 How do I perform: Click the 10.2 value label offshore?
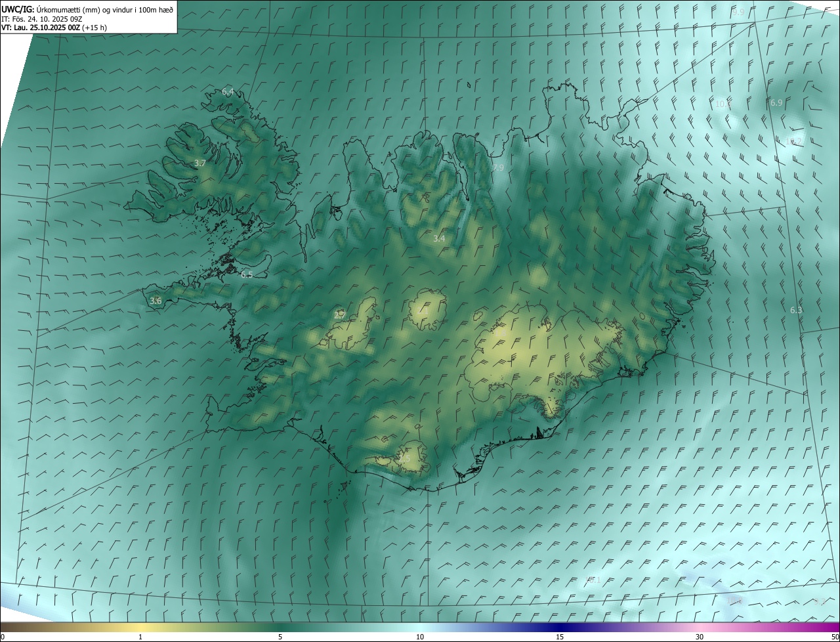(x=793, y=141)
